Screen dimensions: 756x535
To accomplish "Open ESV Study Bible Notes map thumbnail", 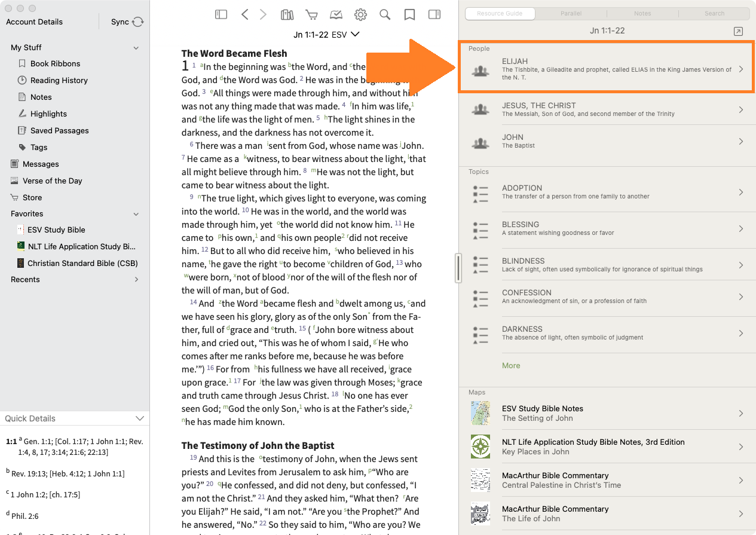I will (480, 413).
